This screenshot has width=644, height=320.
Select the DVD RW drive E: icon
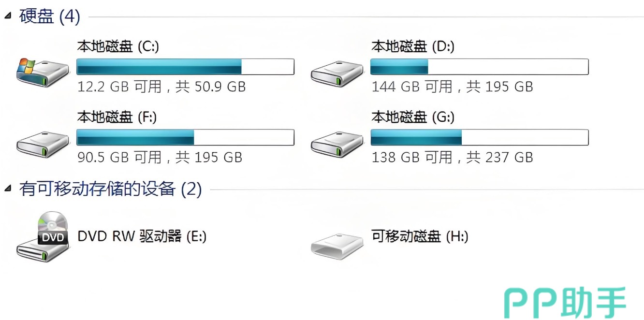[x=43, y=236]
